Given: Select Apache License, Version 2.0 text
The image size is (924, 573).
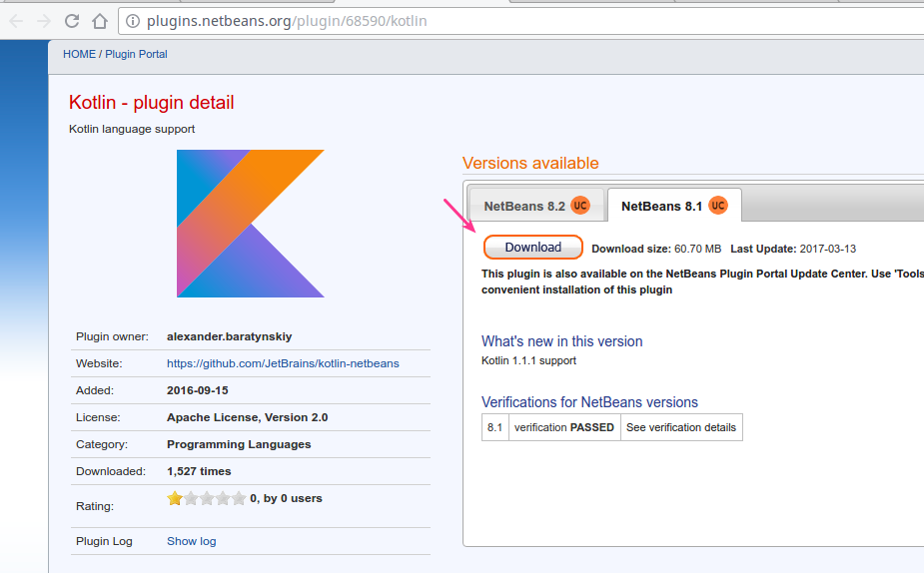Looking at the screenshot, I should click(x=248, y=417).
